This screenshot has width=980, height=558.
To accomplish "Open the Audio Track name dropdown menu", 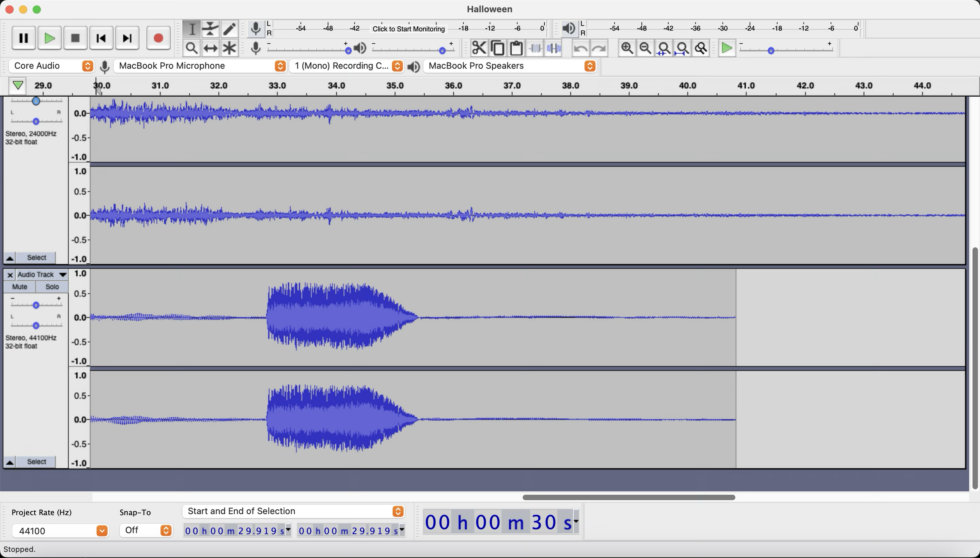I will pos(62,274).
